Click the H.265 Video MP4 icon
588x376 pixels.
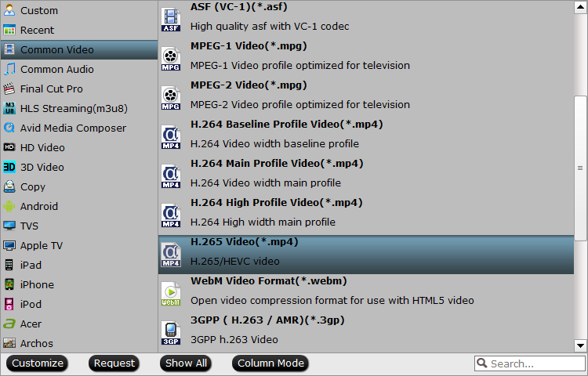coord(171,255)
